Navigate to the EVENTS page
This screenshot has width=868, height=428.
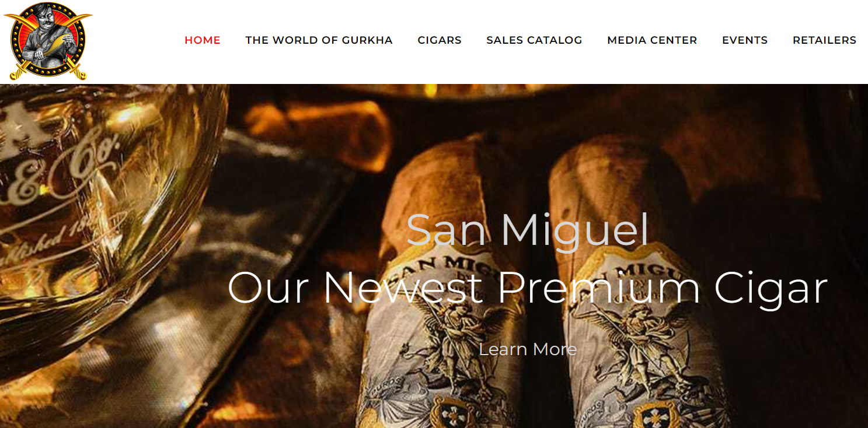click(745, 40)
